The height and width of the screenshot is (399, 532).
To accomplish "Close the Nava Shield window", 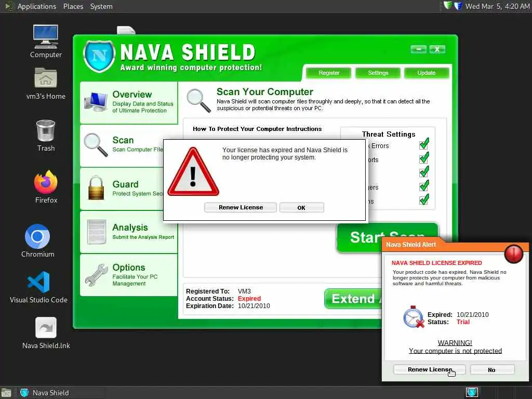I will coord(437,49).
